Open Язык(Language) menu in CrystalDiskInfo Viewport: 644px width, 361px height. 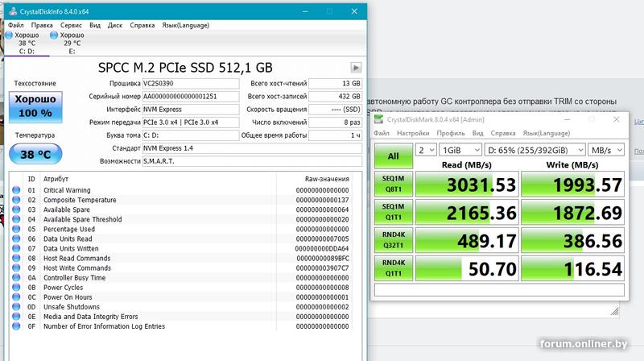tap(185, 25)
